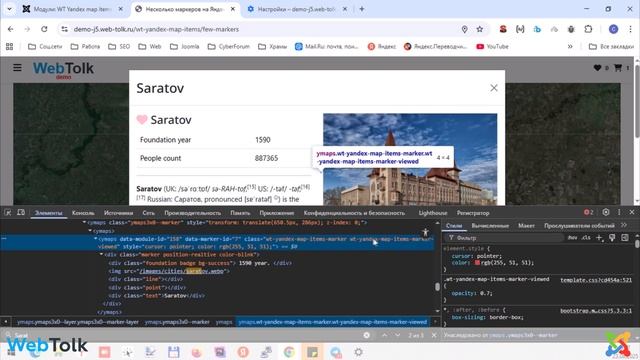Switch to the Память tab

pyautogui.click(x=240, y=213)
